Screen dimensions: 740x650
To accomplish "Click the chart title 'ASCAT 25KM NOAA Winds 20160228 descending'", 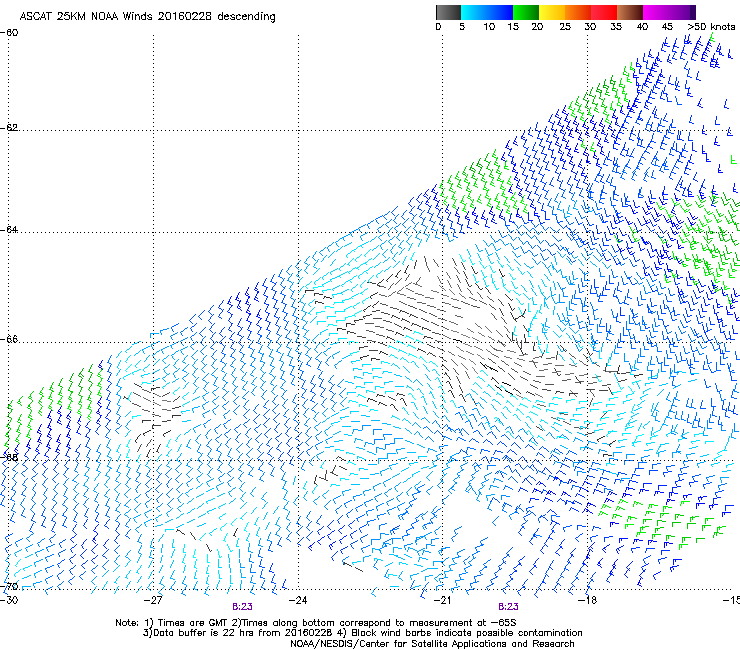I will point(147,17).
